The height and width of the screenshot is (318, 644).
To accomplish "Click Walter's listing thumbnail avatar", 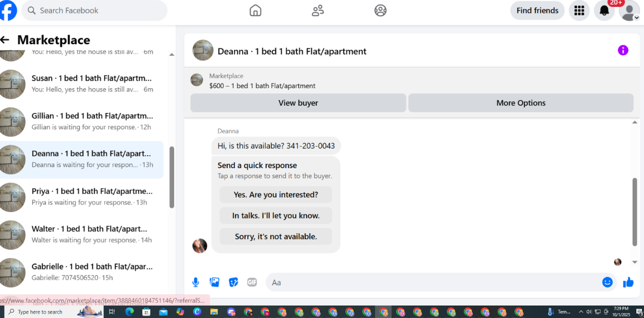I will [x=11, y=235].
